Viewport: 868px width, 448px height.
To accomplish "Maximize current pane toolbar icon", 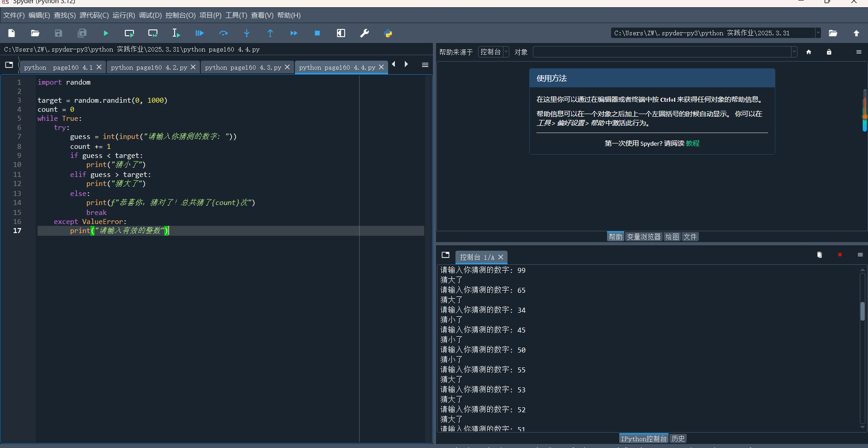I will point(341,33).
